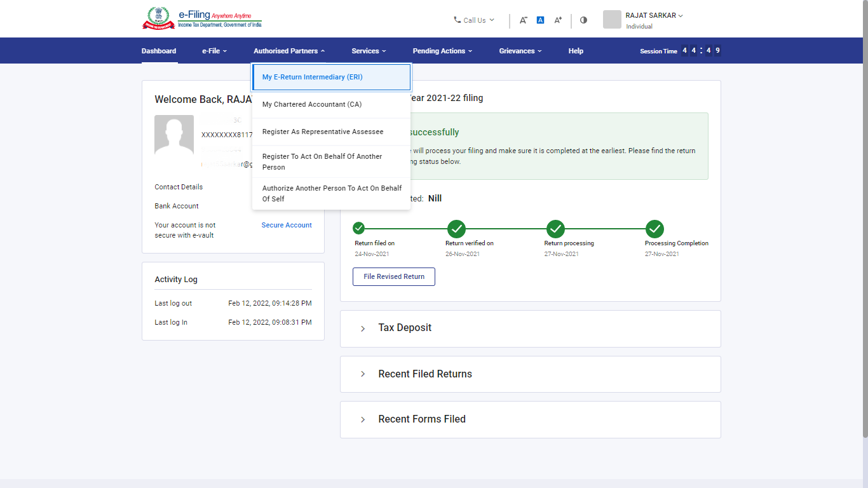Viewport: 868px width, 488px height.
Task: Click the profile picture placeholder image
Action: click(x=611, y=19)
